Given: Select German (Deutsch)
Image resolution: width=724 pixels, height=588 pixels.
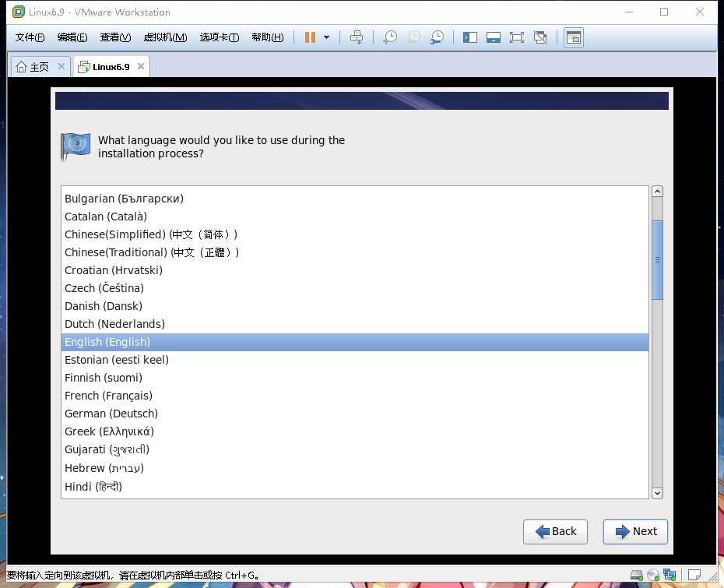Looking at the screenshot, I should point(355,414).
